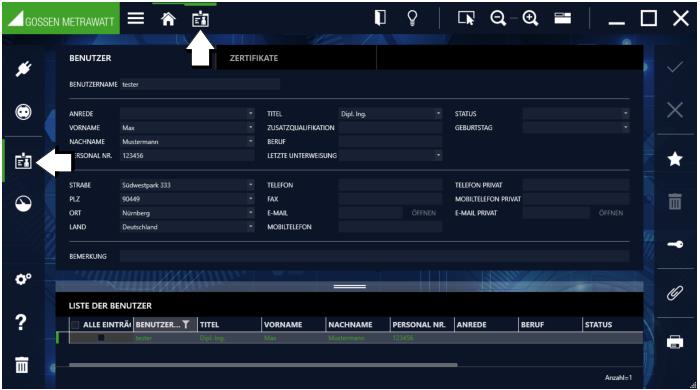Click the key password icon
This screenshot has width=700, height=390.
(675, 244)
